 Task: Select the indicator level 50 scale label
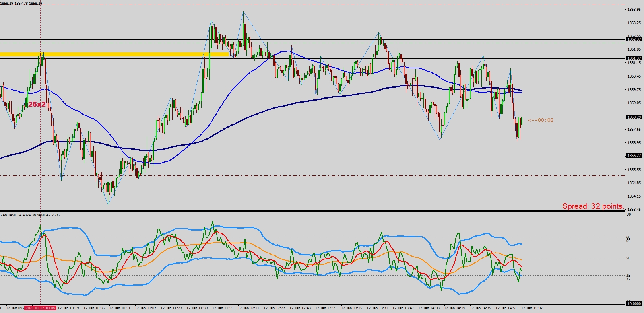628,258
